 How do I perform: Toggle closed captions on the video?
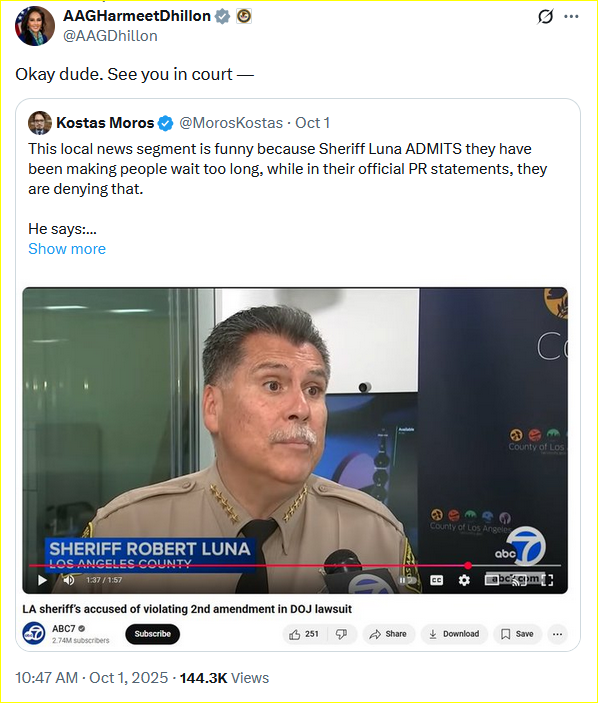click(436, 580)
